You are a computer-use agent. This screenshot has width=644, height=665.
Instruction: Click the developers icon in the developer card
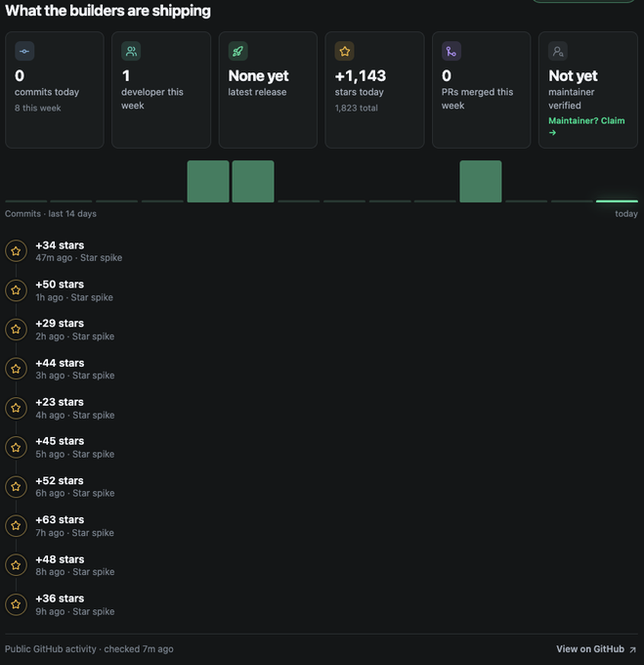tap(131, 51)
